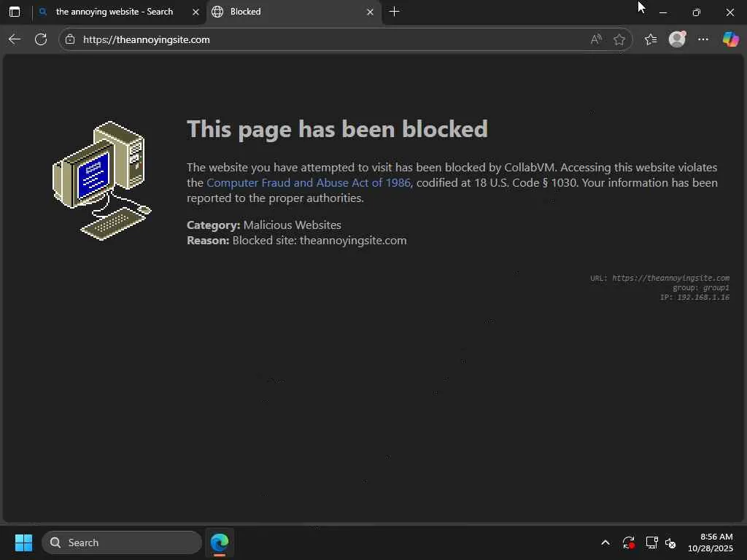Viewport: 747px width, 560px height.
Task: Close the 'the annoying website - Search' tab
Action: [196, 12]
